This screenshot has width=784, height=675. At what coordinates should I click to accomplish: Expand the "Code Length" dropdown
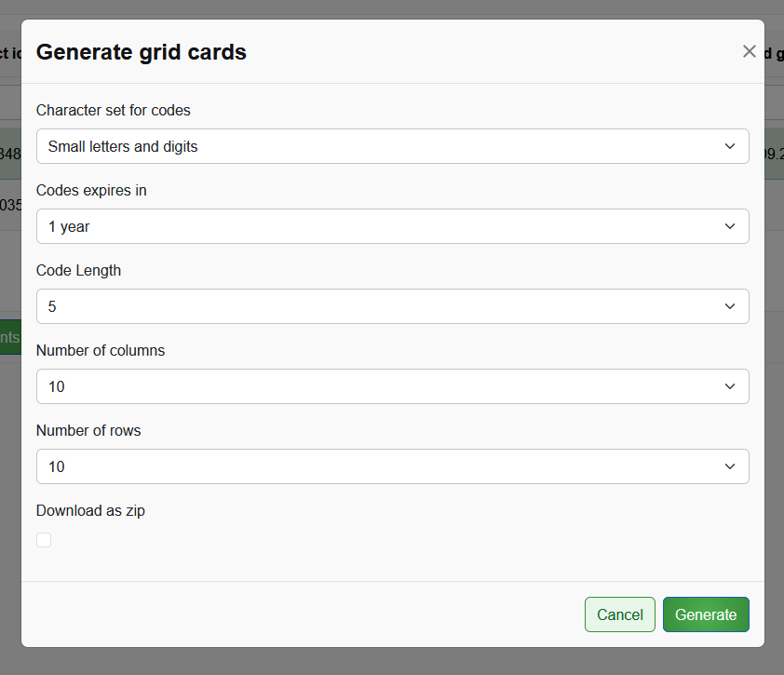tap(392, 306)
